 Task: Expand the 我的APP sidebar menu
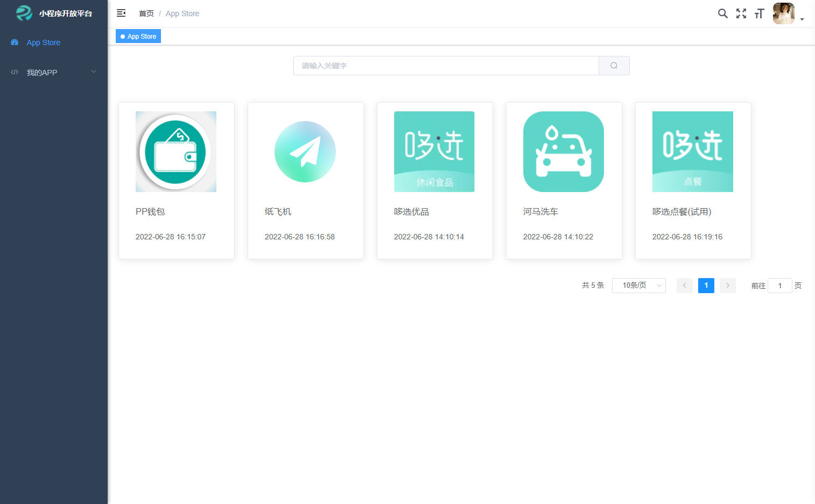(54, 73)
